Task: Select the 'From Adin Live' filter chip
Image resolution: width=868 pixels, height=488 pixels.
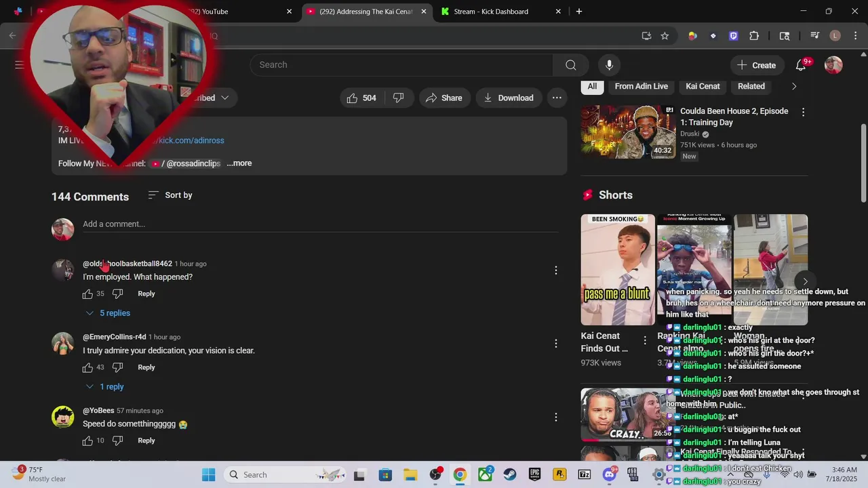Action: [642, 86]
